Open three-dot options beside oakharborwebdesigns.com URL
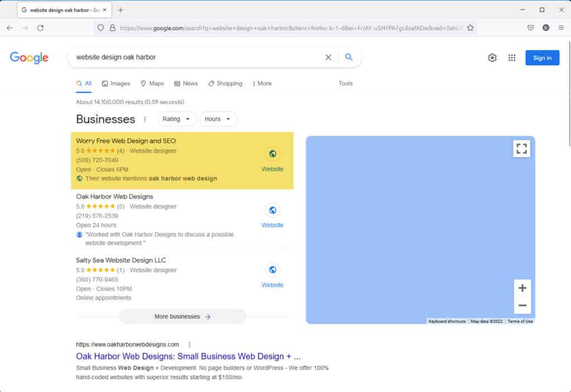571x392 pixels. pos(190,344)
